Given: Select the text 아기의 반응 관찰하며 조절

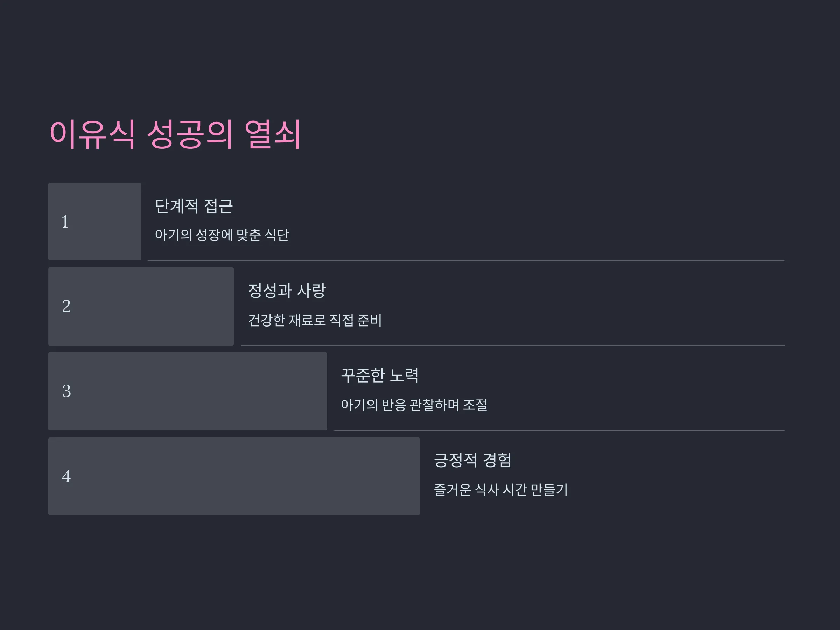Looking at the screenshot, I should coord(414,405).
